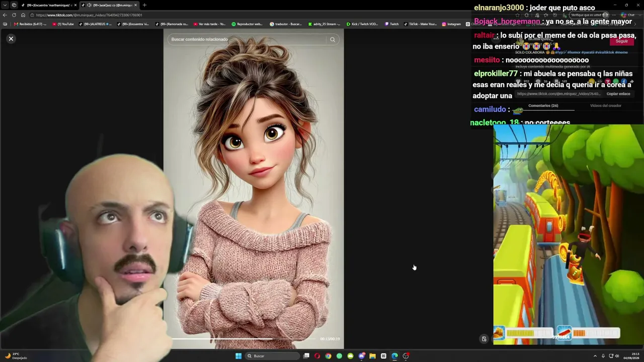Expand the browser tab search dropdown

(x=5, y=5)
